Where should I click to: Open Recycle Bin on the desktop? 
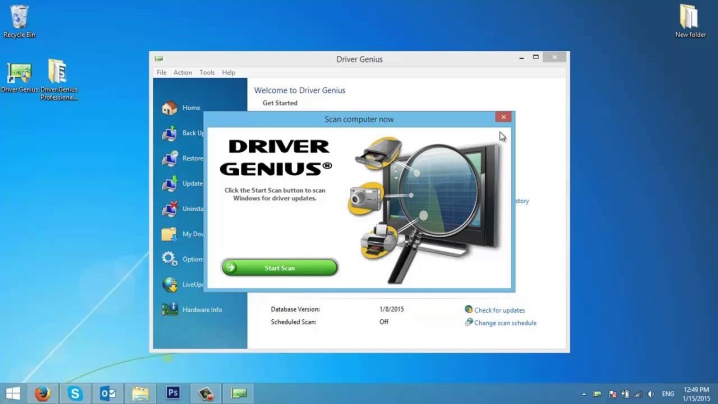19,21
